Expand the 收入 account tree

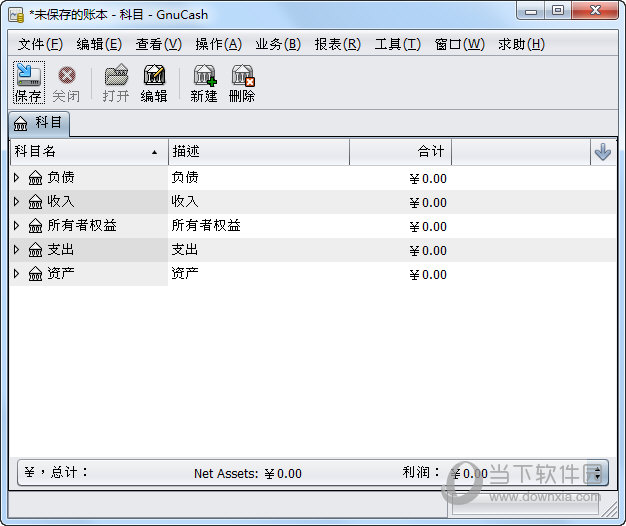(x=16, y=202)
